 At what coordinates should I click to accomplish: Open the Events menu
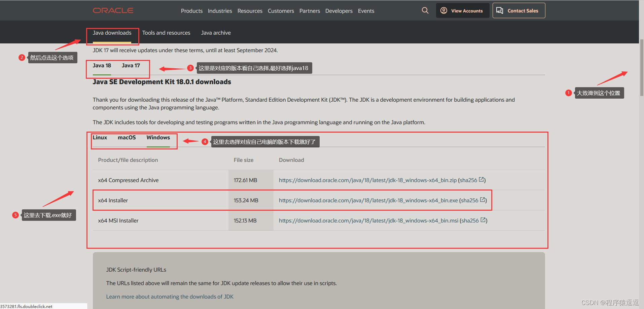[366, 11]
